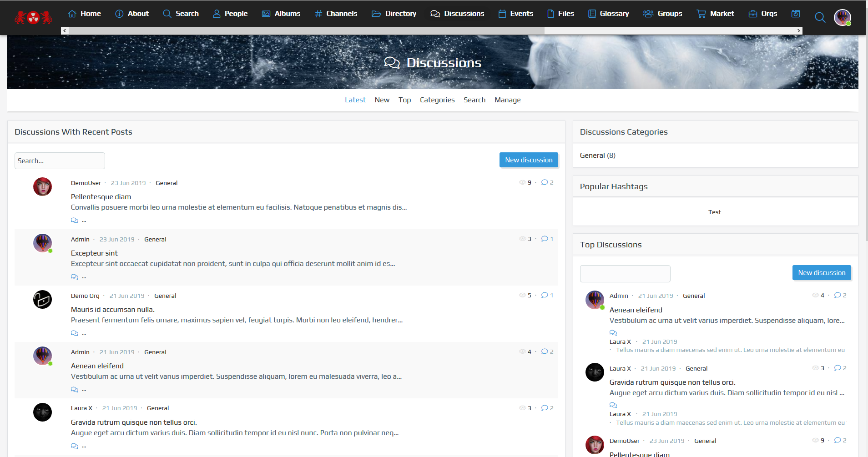Image resolution: width=868 pixels, height=457 pixels.
Task: Go to Market in the navigation bar
Action: (715, 14)
